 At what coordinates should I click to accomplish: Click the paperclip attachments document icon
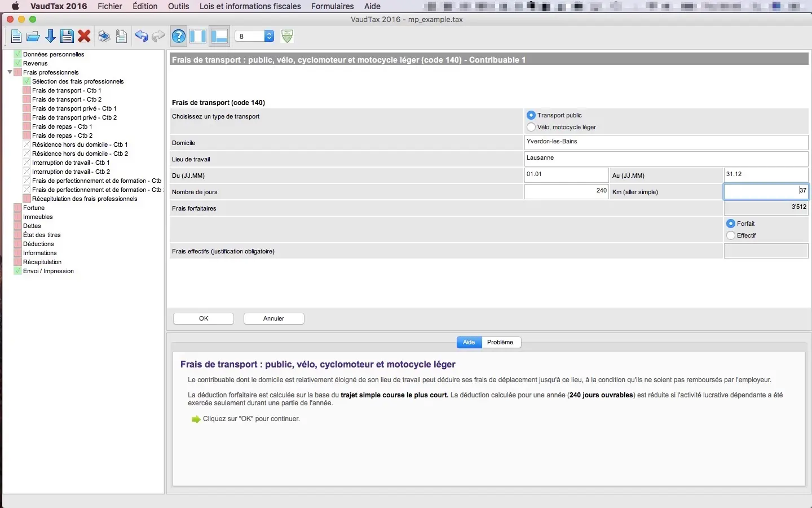point(121,37)
